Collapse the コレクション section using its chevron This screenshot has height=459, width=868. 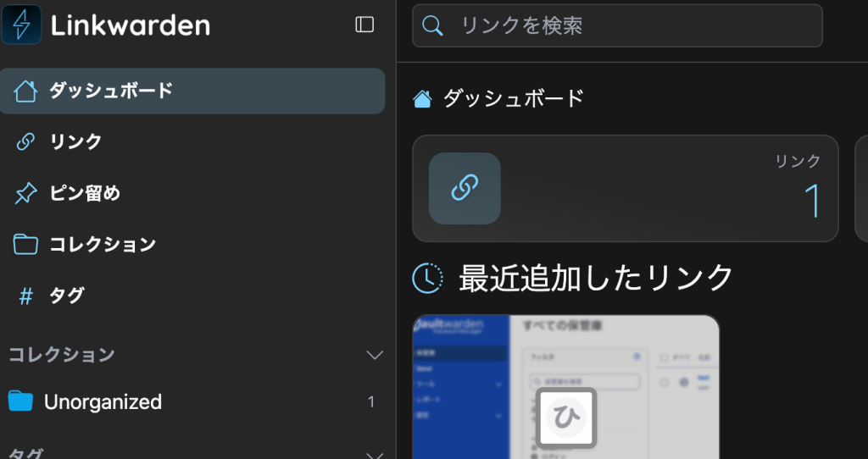pyautogui.click(x=374, y=355)
